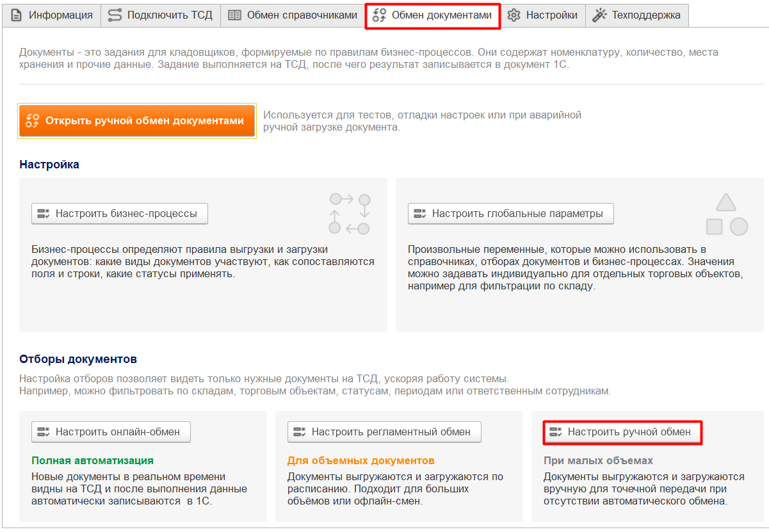Open the Информация tab
Viewport: 769px width, 532px height.
tap(52, 15)
